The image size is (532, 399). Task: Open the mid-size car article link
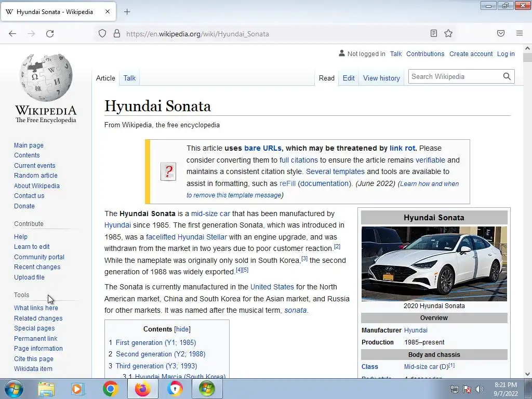pyautogui.click(x=210, y=214)
